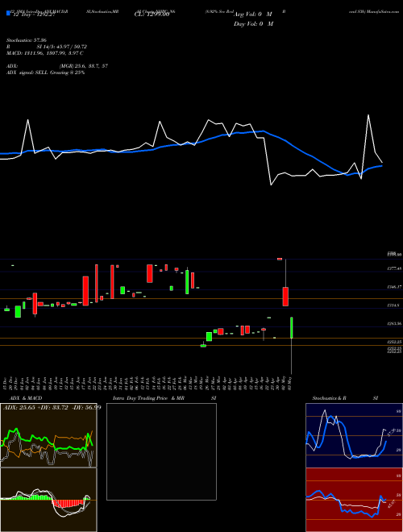This screenshot has height=532, width=403.
Task: Select the 'ADX: 25.65 +DY: 33.72 -DY: 56.99' header
Action: pos(52,407)
